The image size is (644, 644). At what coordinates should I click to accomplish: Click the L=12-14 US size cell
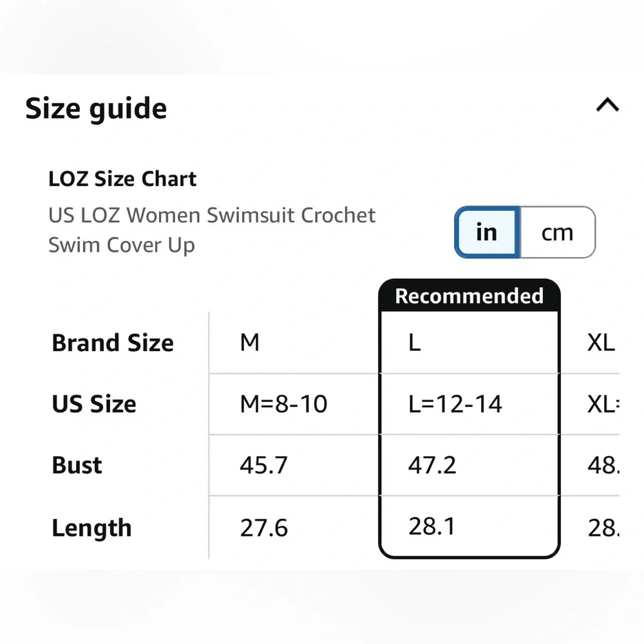[455, 404]
